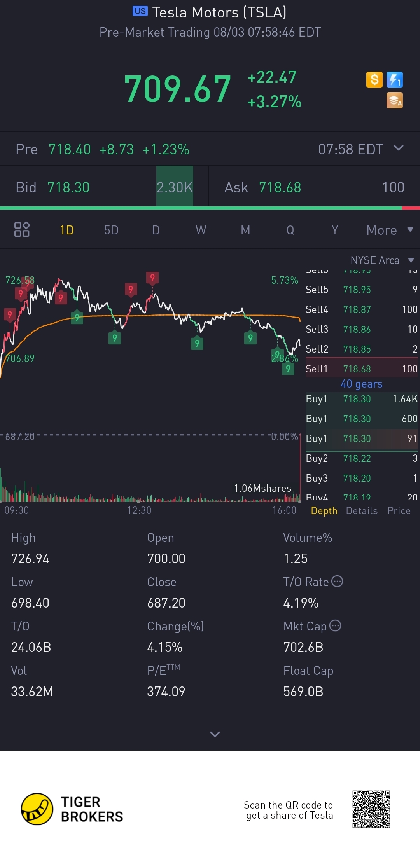Tap the Buy1 row with 600 volume
The image size is (420, 868).
[362, 419]
